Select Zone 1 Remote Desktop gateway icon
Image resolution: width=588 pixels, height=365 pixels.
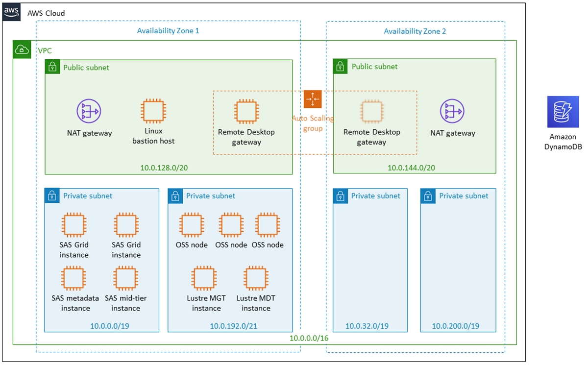tap(246, 111)
